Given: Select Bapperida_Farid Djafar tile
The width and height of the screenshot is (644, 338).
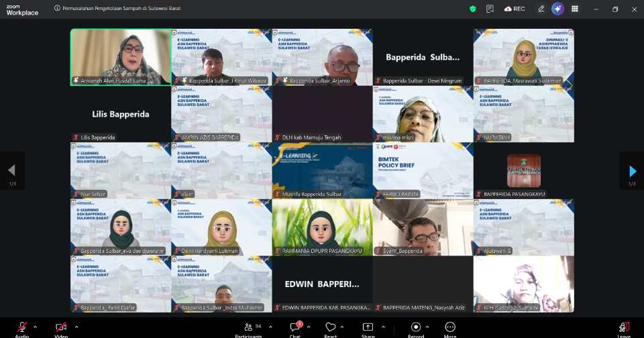Looking at the screenshot, I should point(121,284).
